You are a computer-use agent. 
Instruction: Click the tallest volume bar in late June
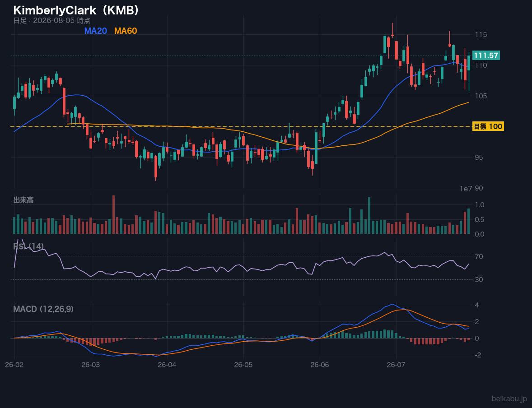tap(369, 216)
